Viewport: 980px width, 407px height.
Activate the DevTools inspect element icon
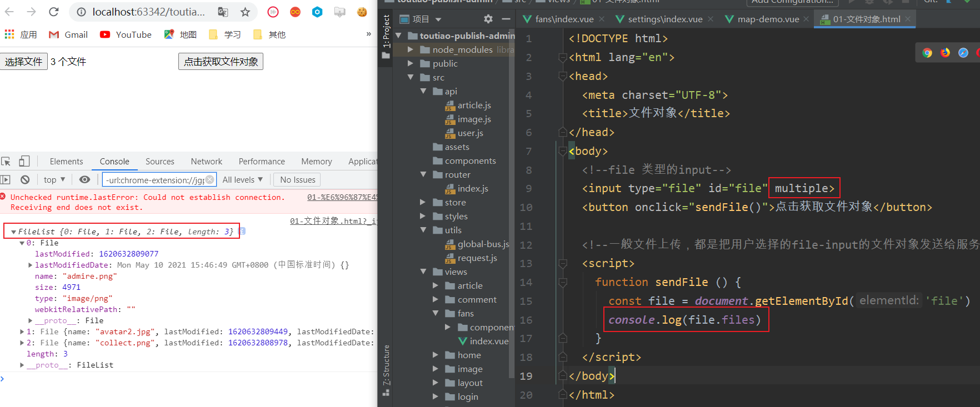6,162
